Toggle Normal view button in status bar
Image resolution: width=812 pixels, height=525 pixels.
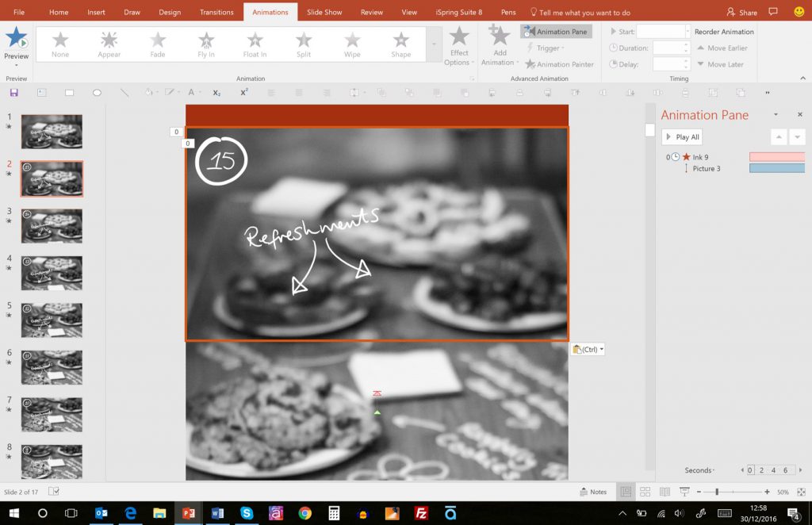pyautogui.click(x=626, y=492)
